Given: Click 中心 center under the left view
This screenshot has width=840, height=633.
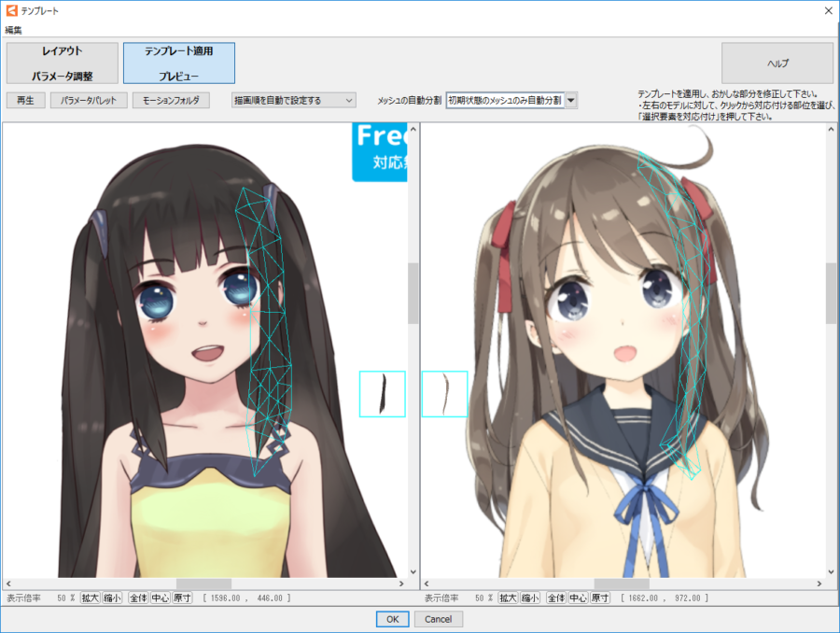Looking at the screenshot, I should (161, 598).
